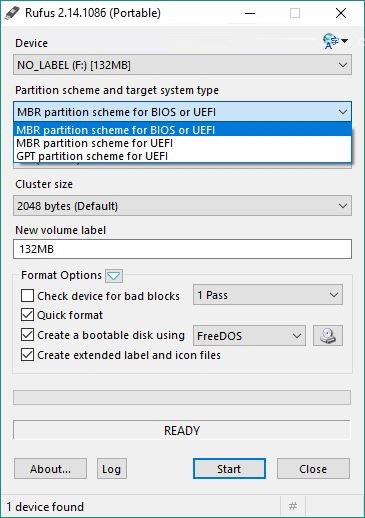Viewport: 365px width, 518px height.
Task: Click the hash (#) icon in status bar
Action: tap(293, 506)
